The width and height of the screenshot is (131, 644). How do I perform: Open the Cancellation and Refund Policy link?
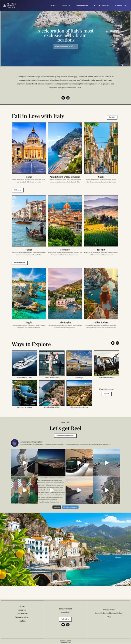click(x=109, y=613)
